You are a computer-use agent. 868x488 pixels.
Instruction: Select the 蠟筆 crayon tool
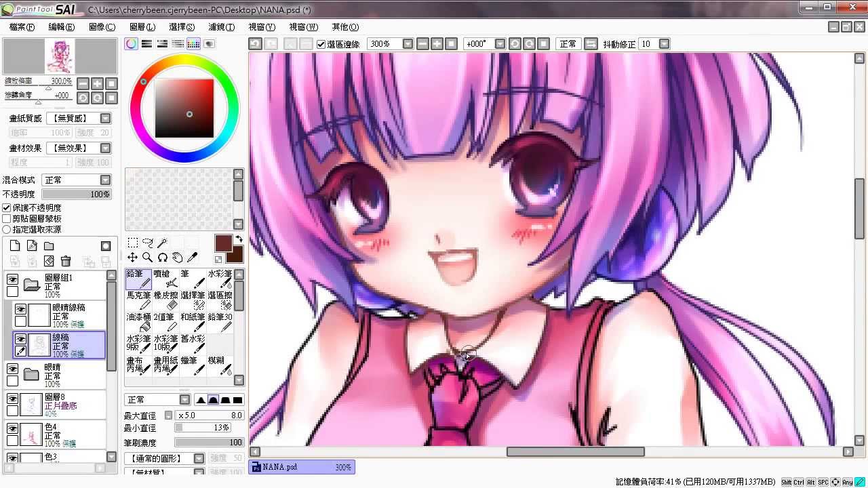(x=193, y=365)
